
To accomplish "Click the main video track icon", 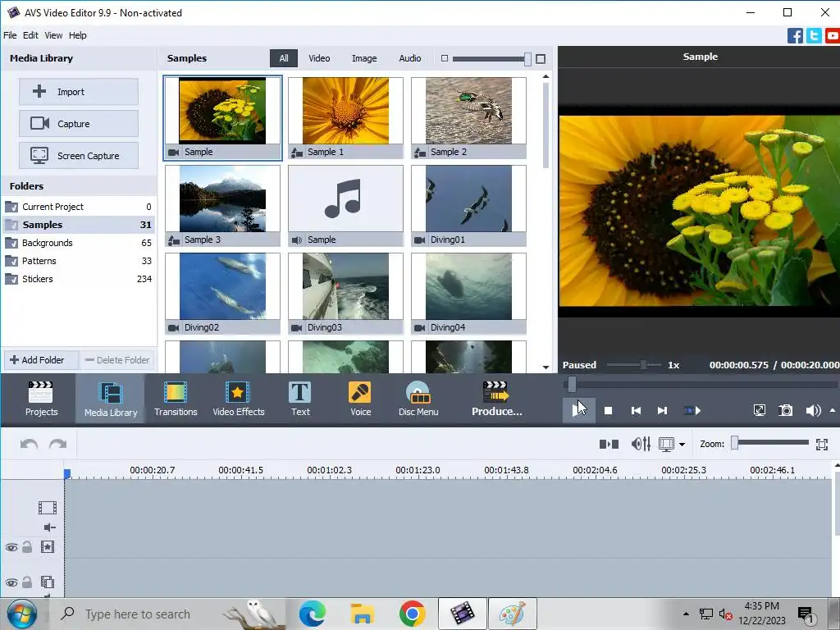I will (x=47, y=507).
